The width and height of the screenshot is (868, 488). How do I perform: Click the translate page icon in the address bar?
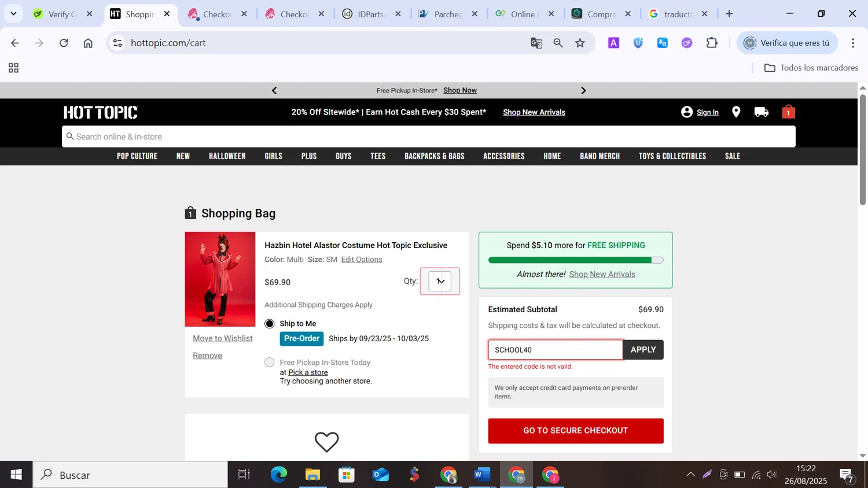coord(536,43)
